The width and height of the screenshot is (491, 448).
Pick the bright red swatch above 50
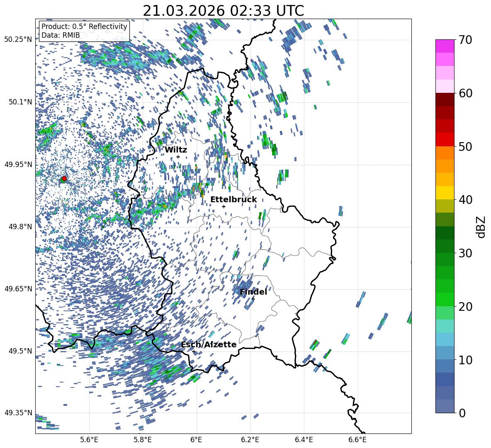pyautogui.click(x=445, y=139)
